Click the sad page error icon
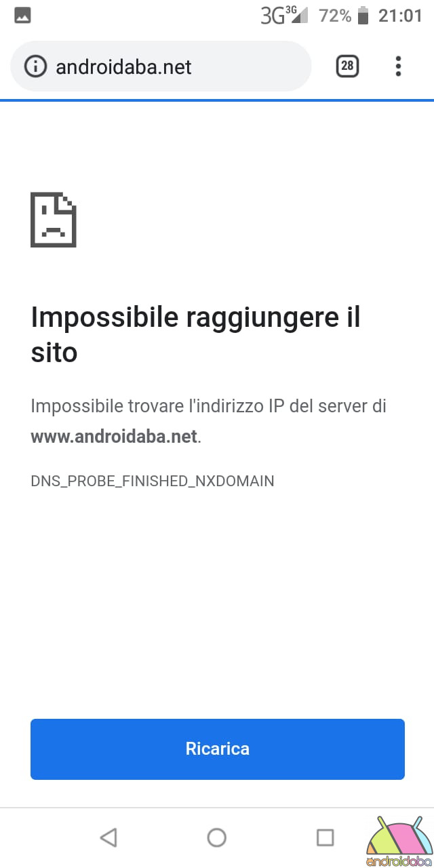 tap(54, 220)
